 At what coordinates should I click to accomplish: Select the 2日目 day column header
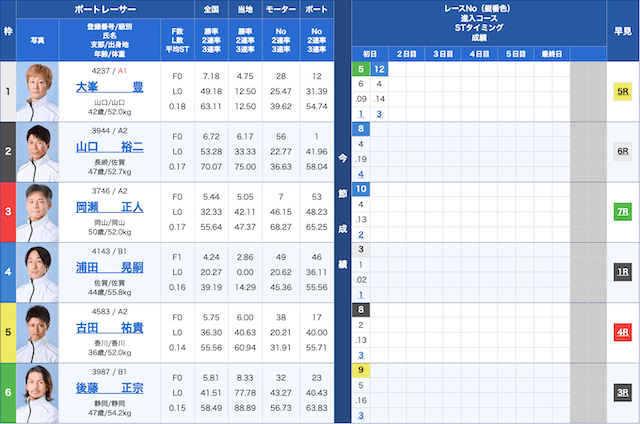pos(406,53)
